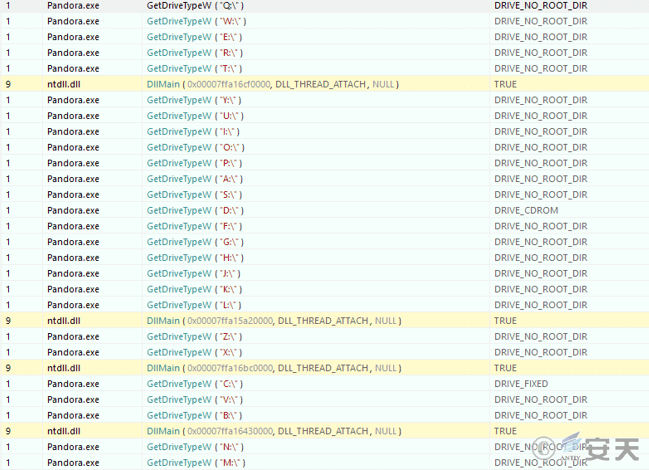Click the GetDriveTypeW "W:\" API call
The height and width of the screenshot is (470, 649).
tap(196, 22)
